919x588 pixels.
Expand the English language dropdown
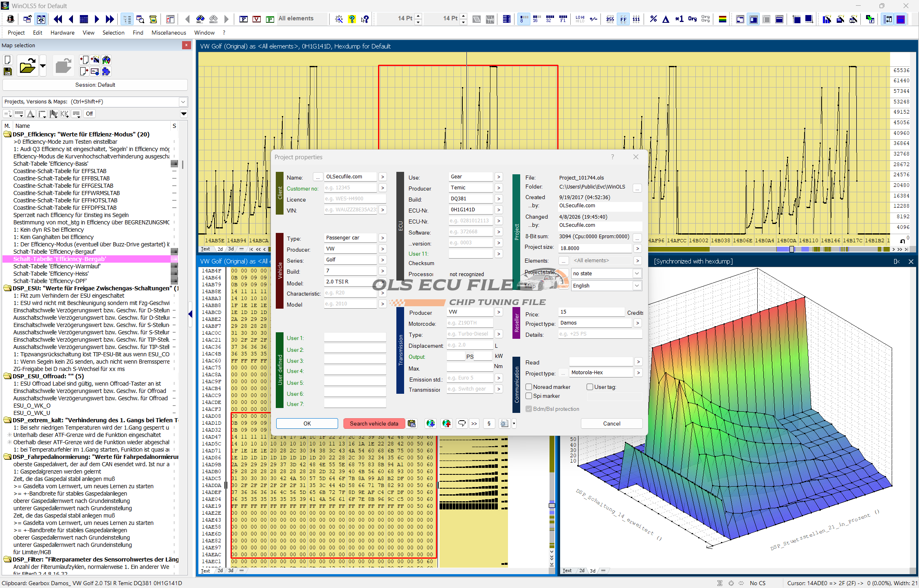[x=636, y=285]
